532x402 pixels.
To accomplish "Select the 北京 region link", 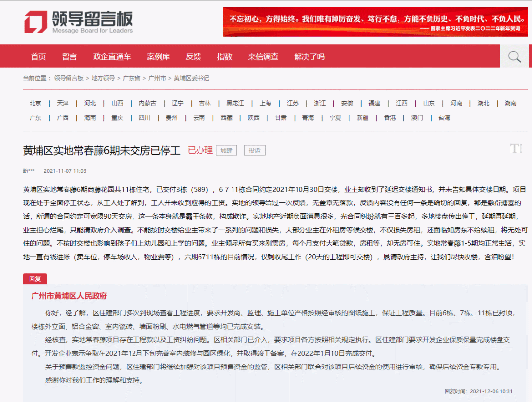I will [35, 103].
